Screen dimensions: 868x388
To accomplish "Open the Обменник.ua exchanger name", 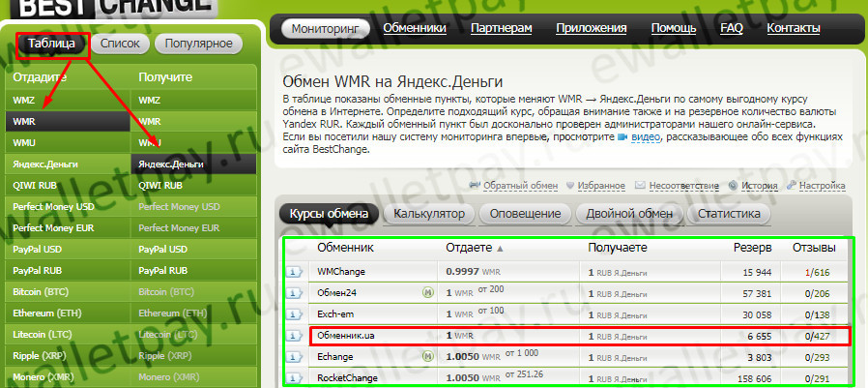I will pyautogui.click(x=346, y=336).
